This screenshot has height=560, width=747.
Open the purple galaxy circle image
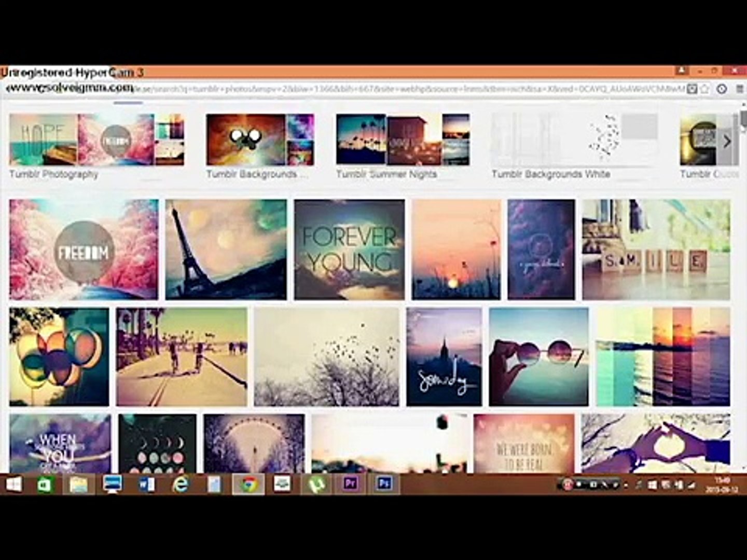(x=541, y=249)
